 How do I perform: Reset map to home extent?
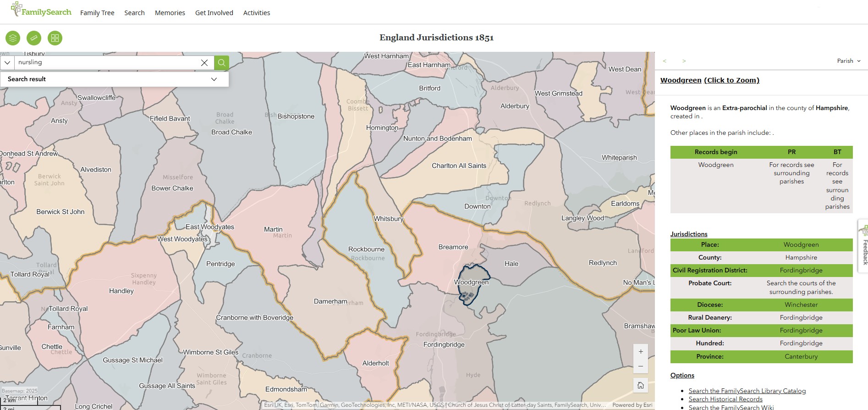point(641,385)
